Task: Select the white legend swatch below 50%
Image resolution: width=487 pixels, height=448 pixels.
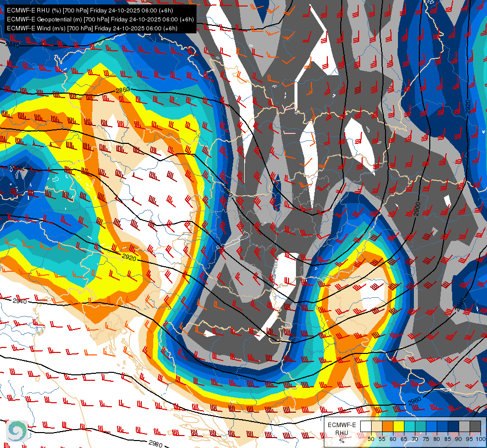Action: click(x=366, y=426)
